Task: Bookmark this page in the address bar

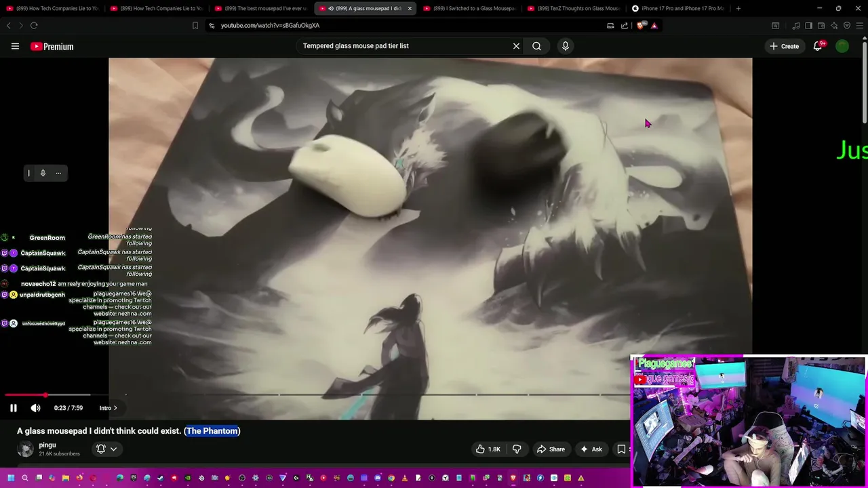Action: pos(195,26)
